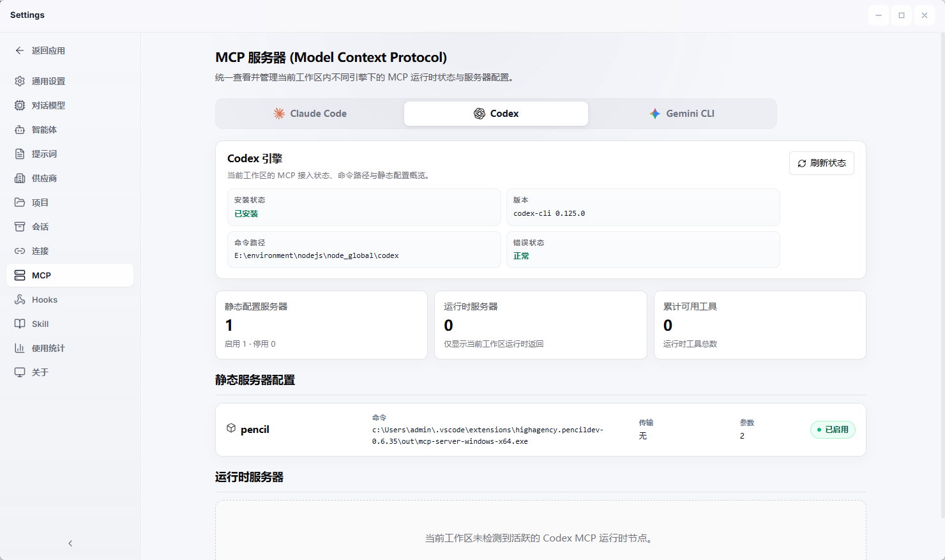Click the version value codex-cli 0.125.0
Image resolution: width=945 pixels, height=560 pixels.
pos(549,213)
